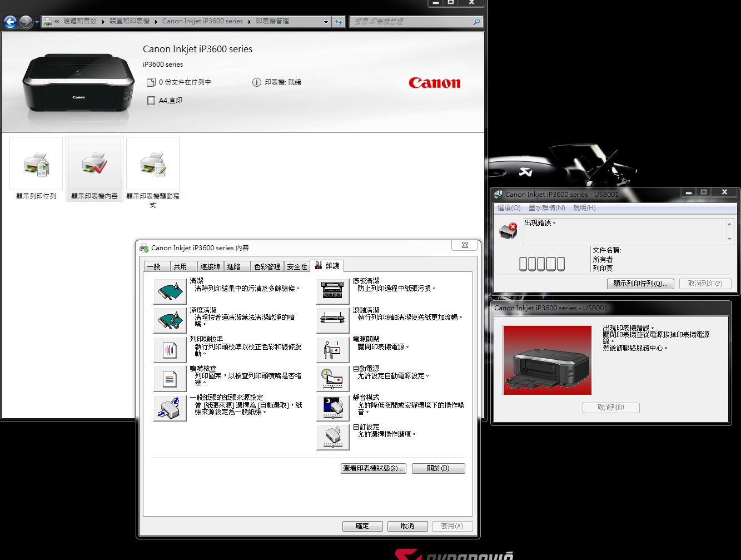Click the Canon printer photo in device page
Image resolution: width=741 pixels, height=560 pixels.
click(78, 84)
